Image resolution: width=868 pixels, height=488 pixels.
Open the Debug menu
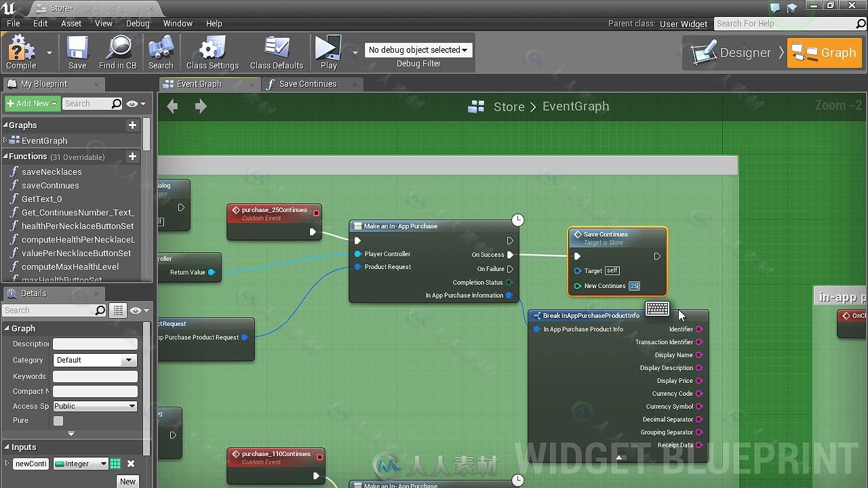click(138, 23)
